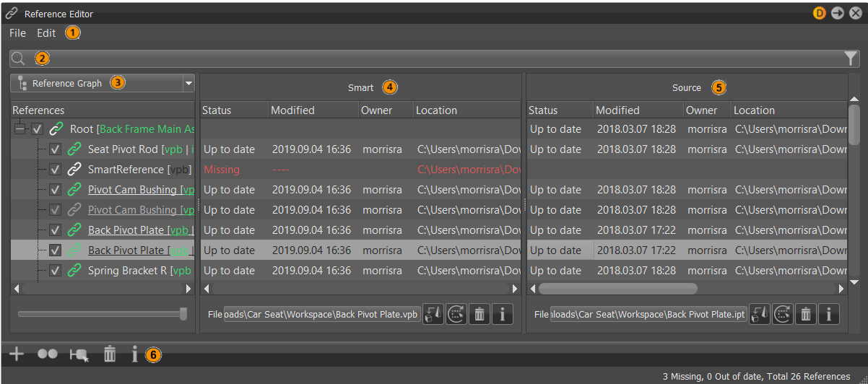Click the info icon in the bottom toolbar
Image resolution: width=868 pixels, height=384 pixels.
coord(134,354)
